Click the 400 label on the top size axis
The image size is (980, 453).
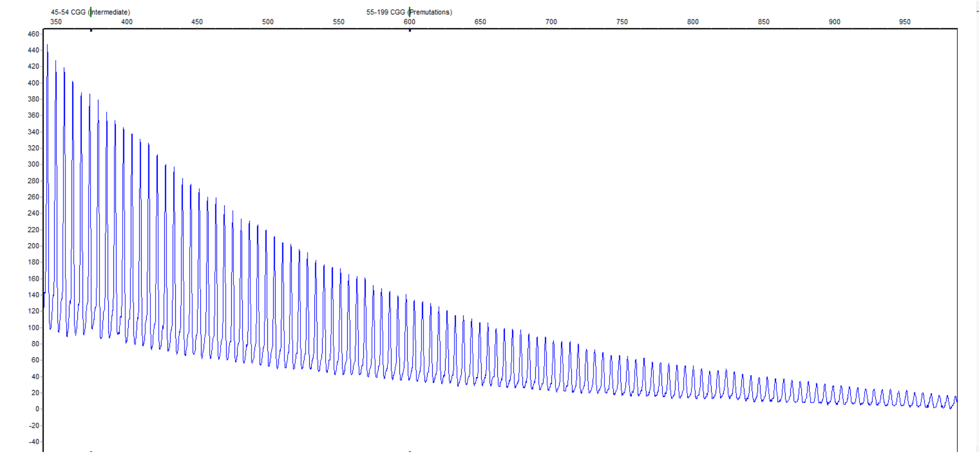coord(127,22)
